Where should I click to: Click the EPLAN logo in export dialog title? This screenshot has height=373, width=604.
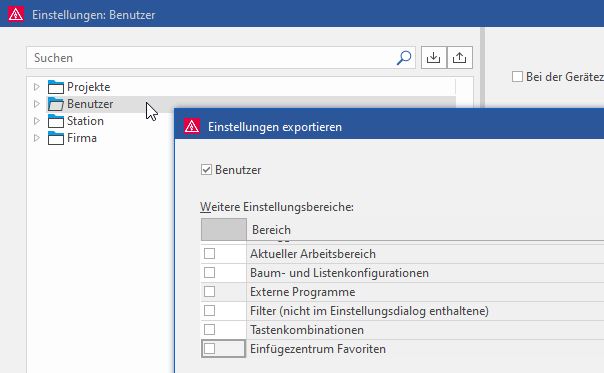tap(192, 126)
